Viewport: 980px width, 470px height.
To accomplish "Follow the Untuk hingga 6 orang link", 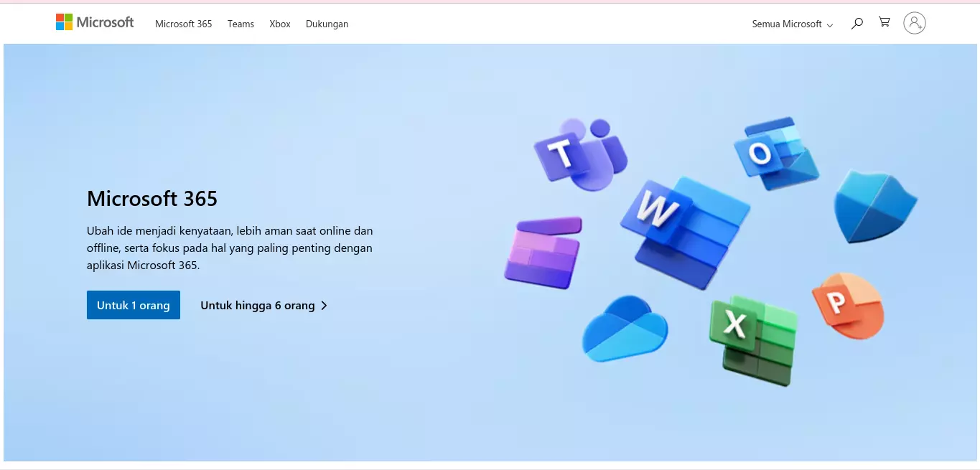I will (263, 306).
